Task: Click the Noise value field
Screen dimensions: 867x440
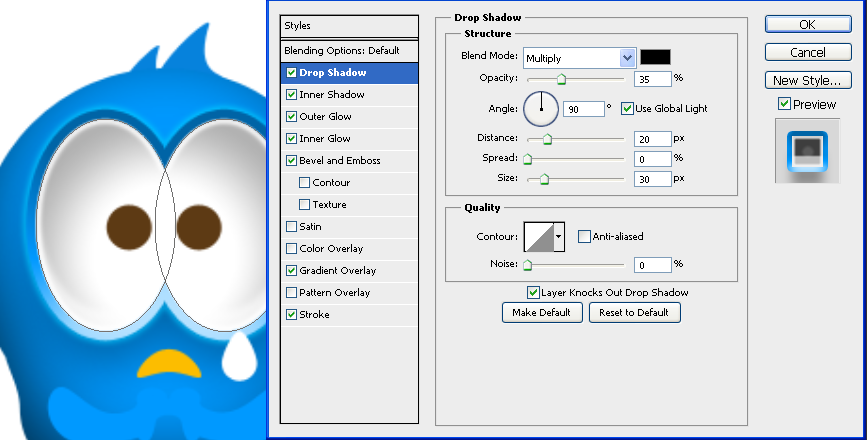Action: (x=652, y=265)
